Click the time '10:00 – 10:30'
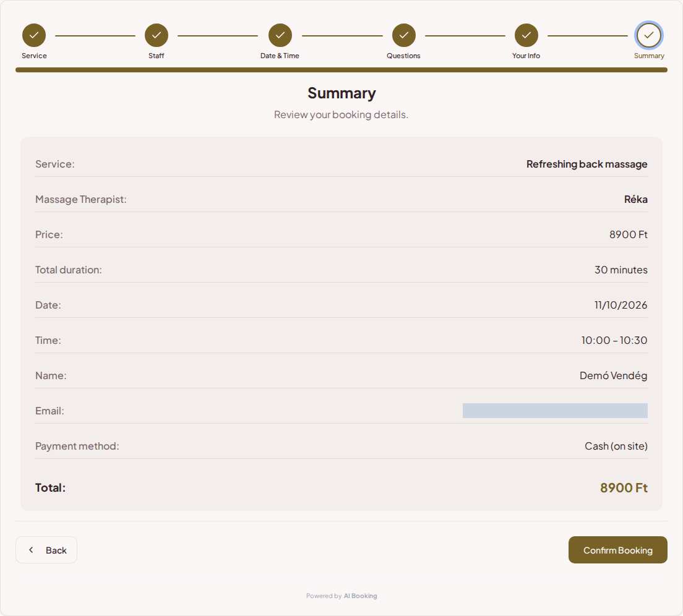 tap(614, 340)
